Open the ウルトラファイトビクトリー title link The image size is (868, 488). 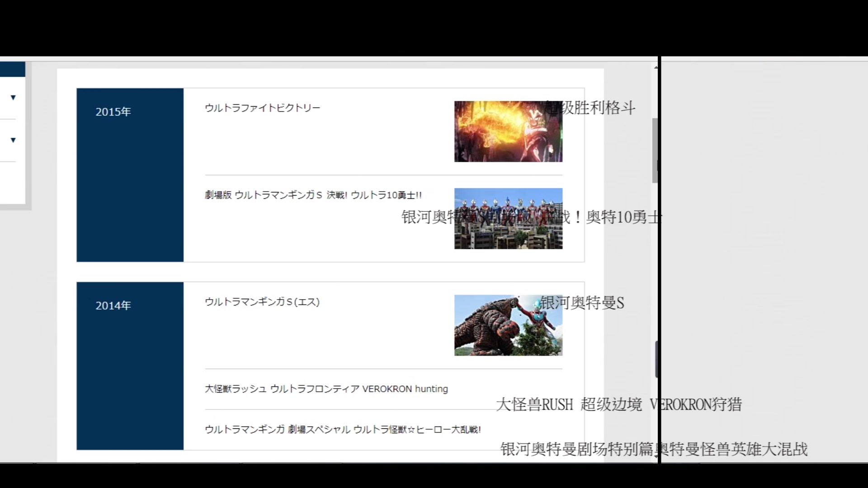click(262, 108)
